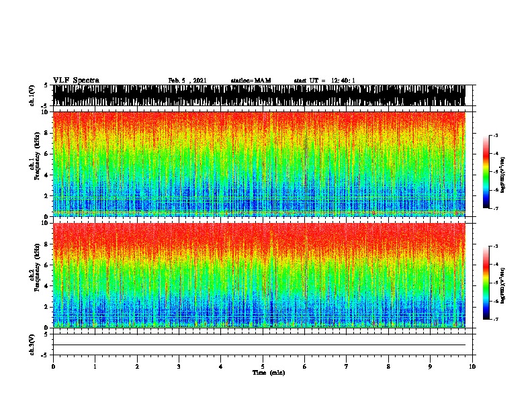The width and height of the screenshot is (532, 411).
Task: Select the ch.1 colorbar log(PSD) unit label
Action: (502, 175)
